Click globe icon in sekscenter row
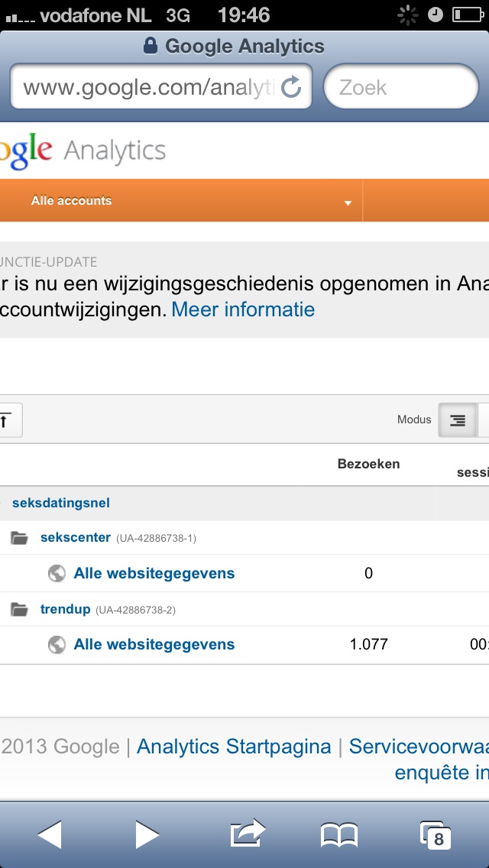489x868 pixels. pyautogui.click(x=57, y=574)
